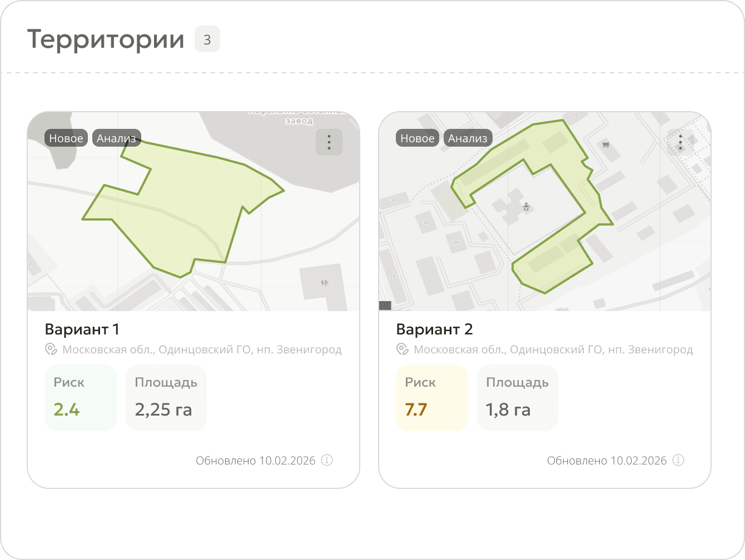Viewport: 745px width, 560px height.
Task: Open the Вариант 1 title
Action: pos(82,329)
